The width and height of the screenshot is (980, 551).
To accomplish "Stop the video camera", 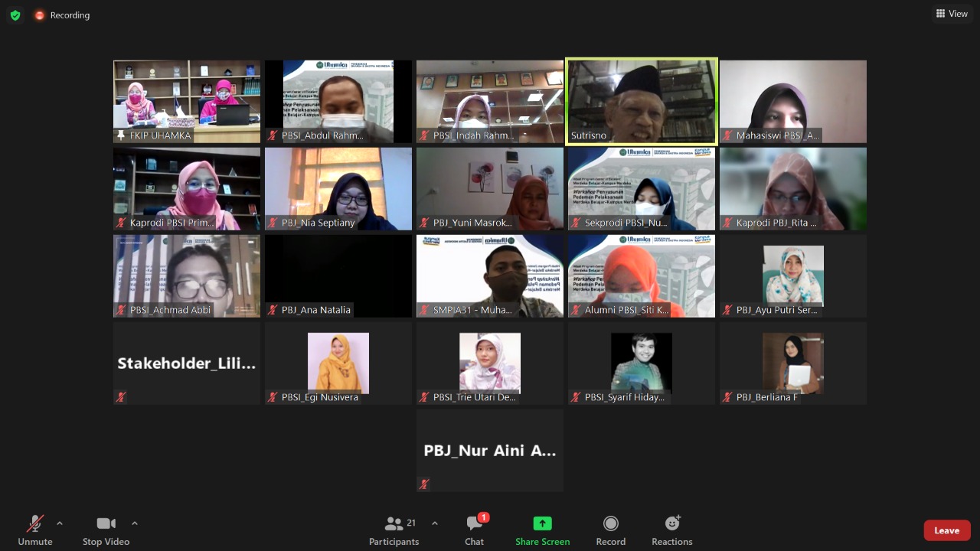I will point(106,530).
